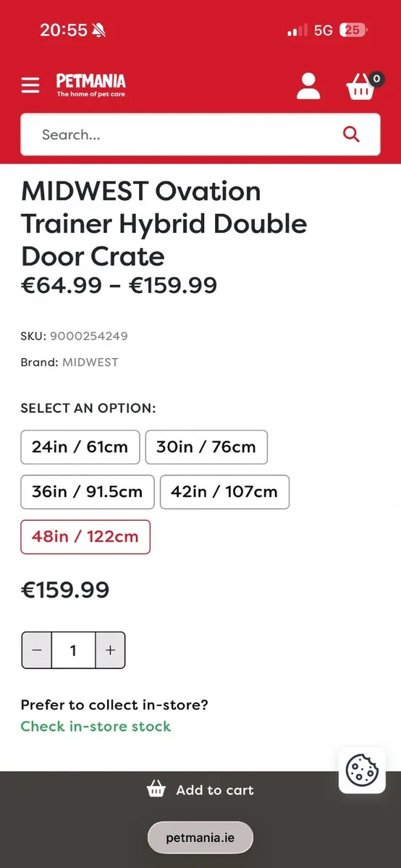Select the 24in / 61cm size option

(x=80, y=447)
